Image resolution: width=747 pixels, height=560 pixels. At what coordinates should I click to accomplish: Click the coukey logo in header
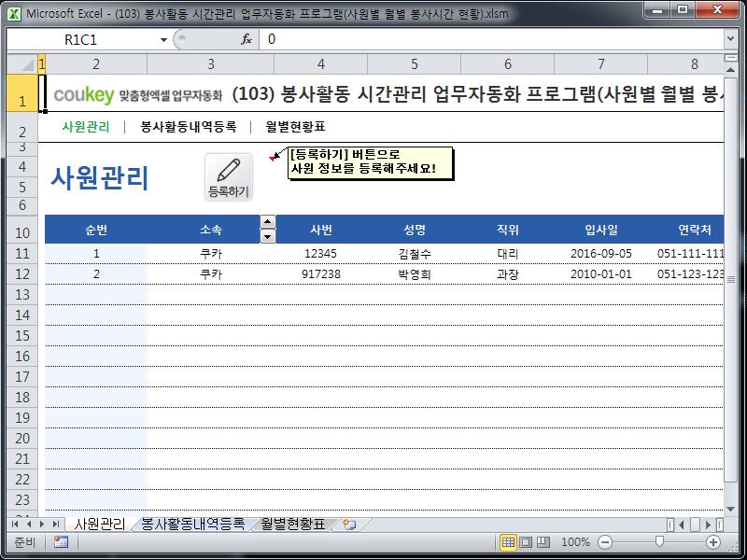pyautogui.click(x=84, y=95)
